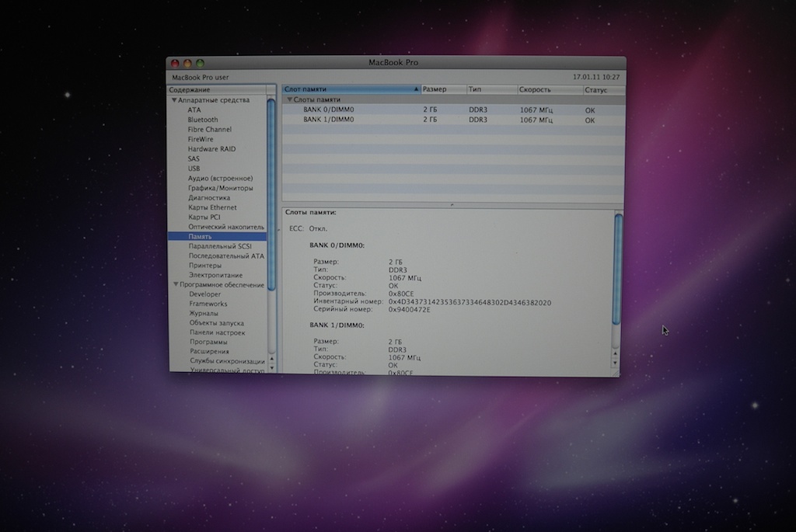Screen dimensions: 796x532
Task: Open Электропитание in the sidebar
Action: 215,275
